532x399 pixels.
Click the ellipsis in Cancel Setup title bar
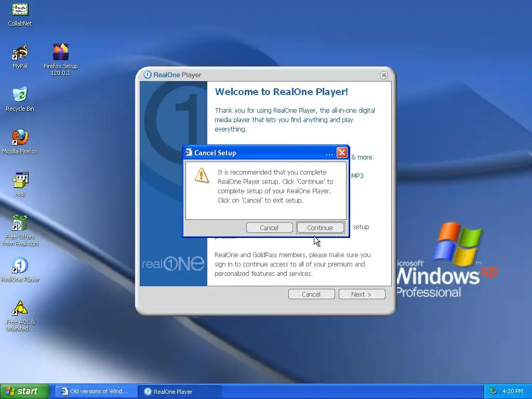(329, 154)
